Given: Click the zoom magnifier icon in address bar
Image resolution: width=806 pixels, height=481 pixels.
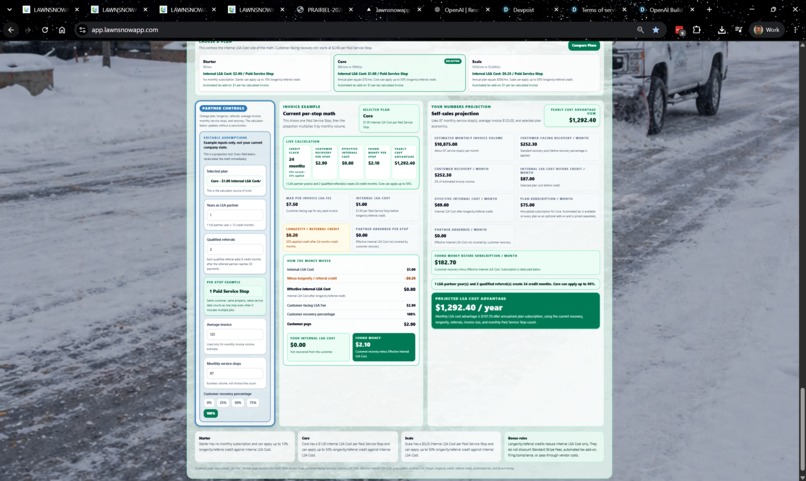Looking at the screenshot, I should [640, 30].
